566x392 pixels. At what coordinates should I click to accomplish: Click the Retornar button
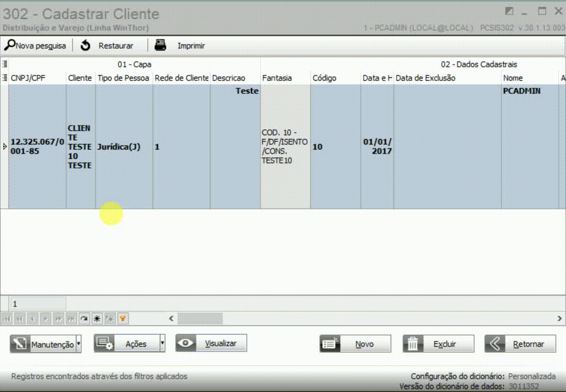click(520, 344)
